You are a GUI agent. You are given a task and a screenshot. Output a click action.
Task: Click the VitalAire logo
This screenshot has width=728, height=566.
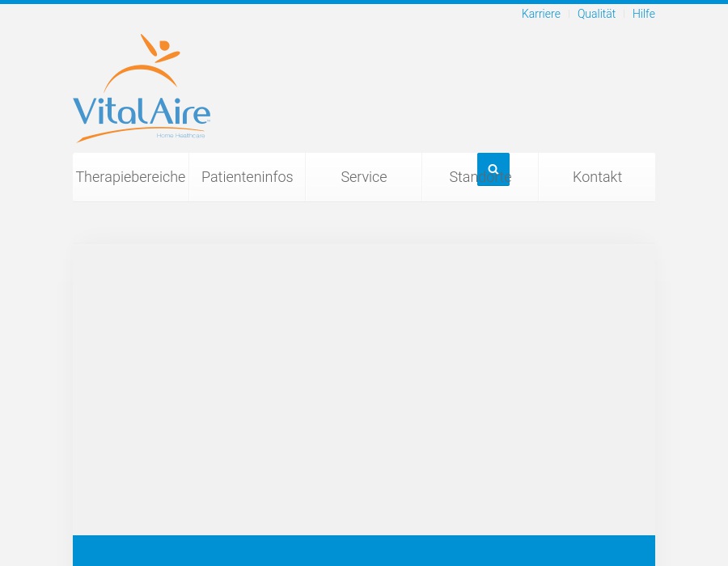point(142,88)
